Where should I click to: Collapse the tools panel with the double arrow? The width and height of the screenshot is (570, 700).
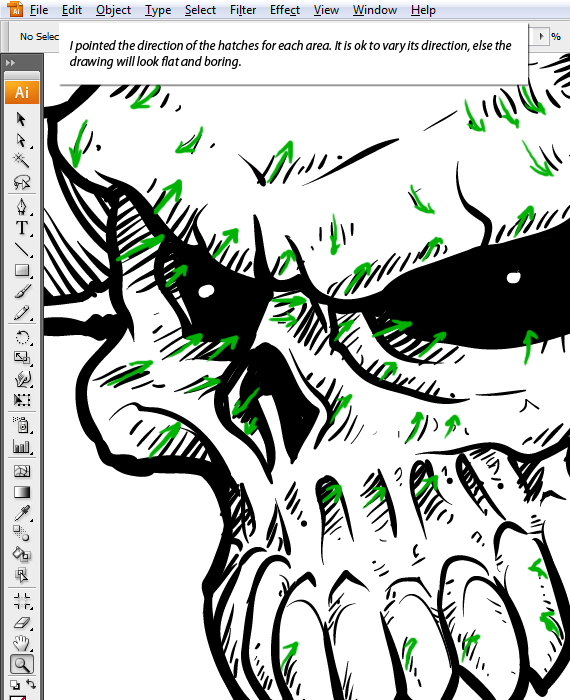(x=10, y=63)
